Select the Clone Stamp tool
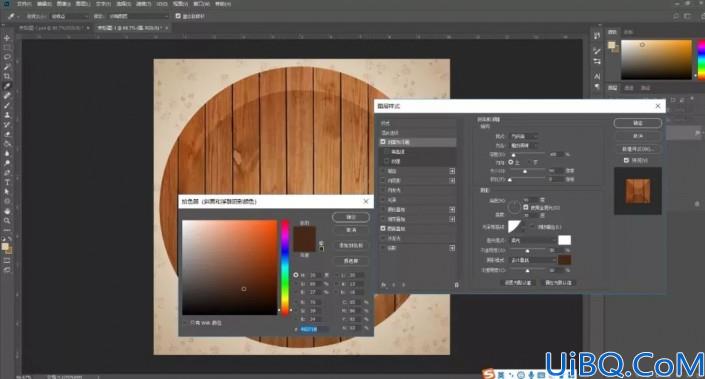This screenshot has height=379, width=705. pyautogui.click(x=7, y=115)
